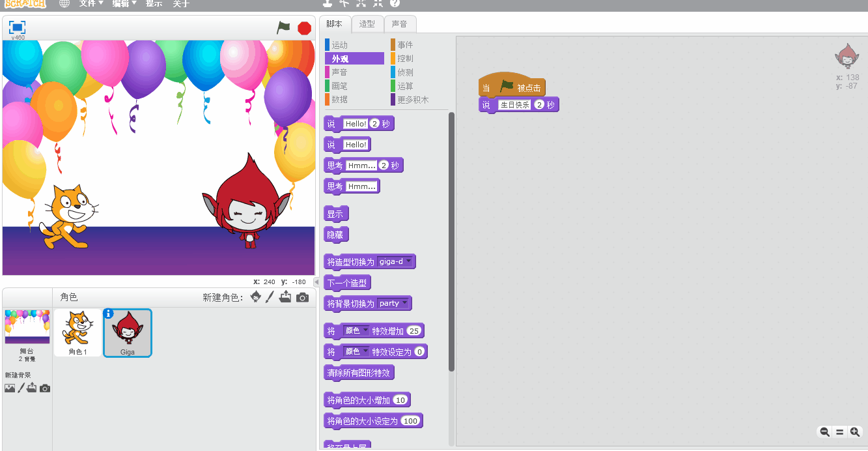Image resolution: width=868 pixels, height=451 pixels.
Task: Open 颜色 dropdown in 特效设定为 block
Action: 357,352
